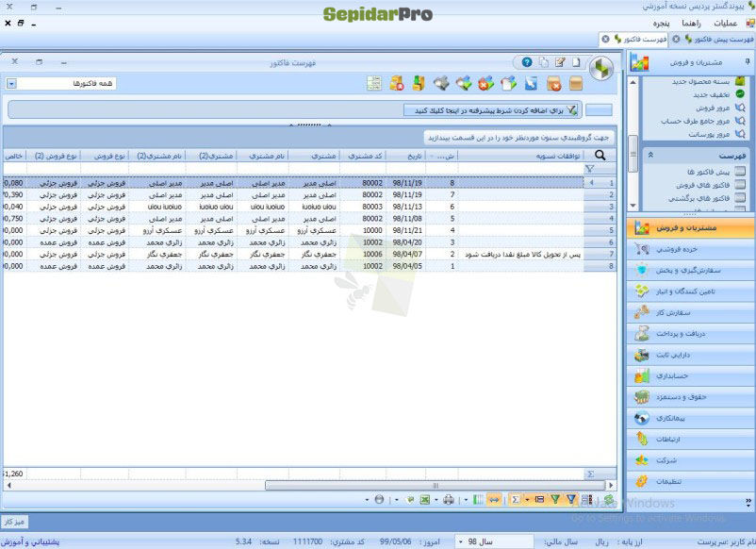Image resolution: width=756 pixels, height=549 pixels.
Task: Click the round gray globe icon in bottom toolbar
Action: [x=379, y=500]
